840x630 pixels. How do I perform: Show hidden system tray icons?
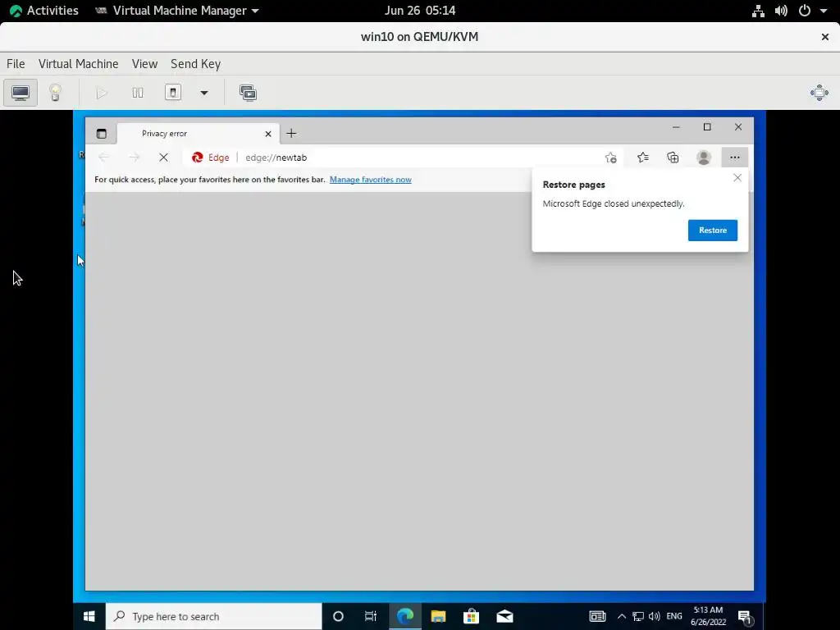point(622,616)
